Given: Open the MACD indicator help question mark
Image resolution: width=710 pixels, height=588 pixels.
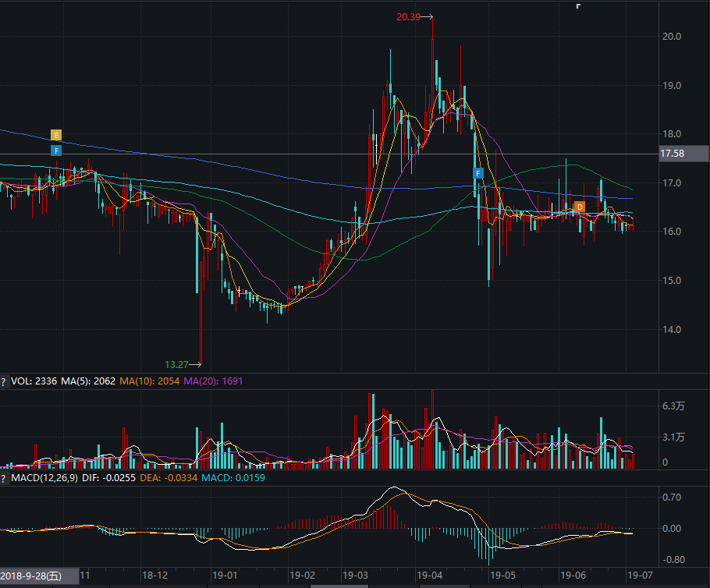Looking at the screenshot, I should click(4, 477).
